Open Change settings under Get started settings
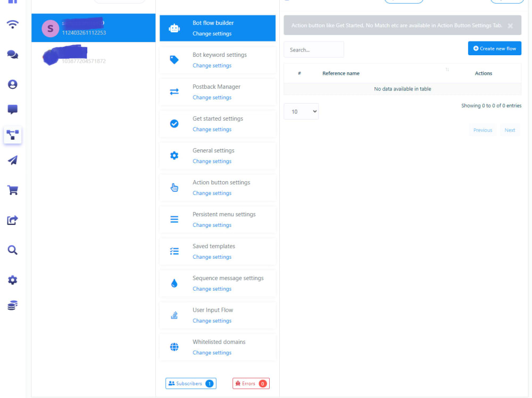The width and height of the screenshot is (532, 398). click(x=212, y=129)
